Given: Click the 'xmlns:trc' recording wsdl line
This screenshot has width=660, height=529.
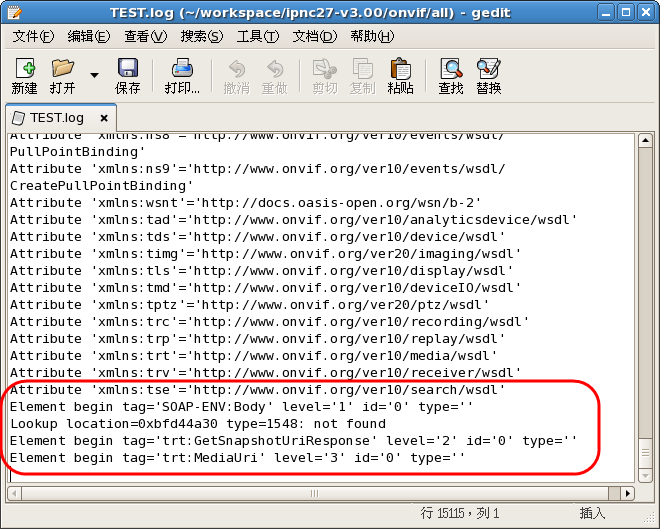Looking at the screenshot, I should tap(269, 322).
